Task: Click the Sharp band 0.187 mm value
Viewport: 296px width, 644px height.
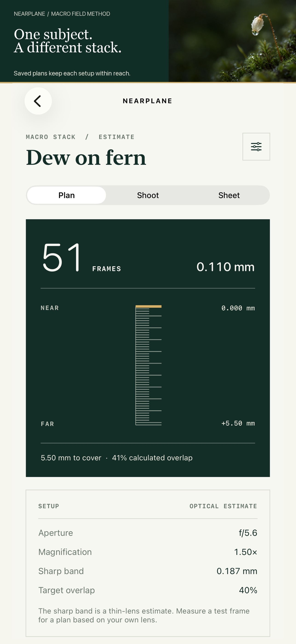Action: (237, 571)
